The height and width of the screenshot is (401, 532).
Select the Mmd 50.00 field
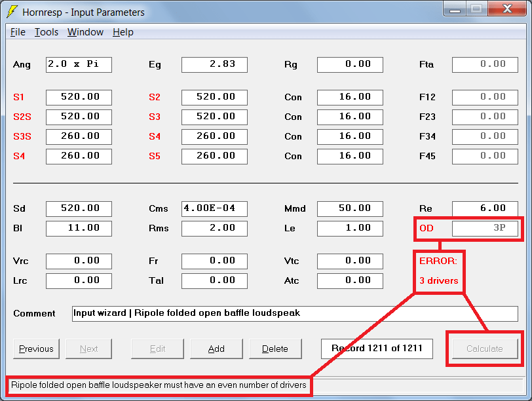coord(350,208)
